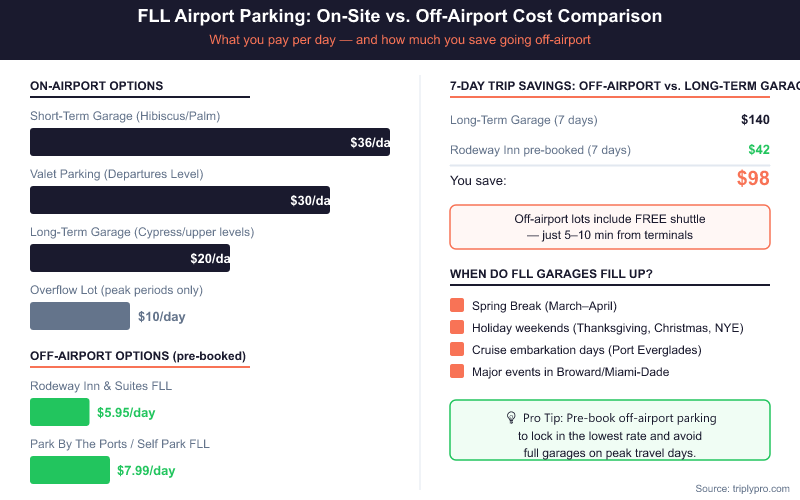The image size is (800, 500).
Task: Click the Long-Term Garage $20/day bar
Action: click(x=130, y=258)
